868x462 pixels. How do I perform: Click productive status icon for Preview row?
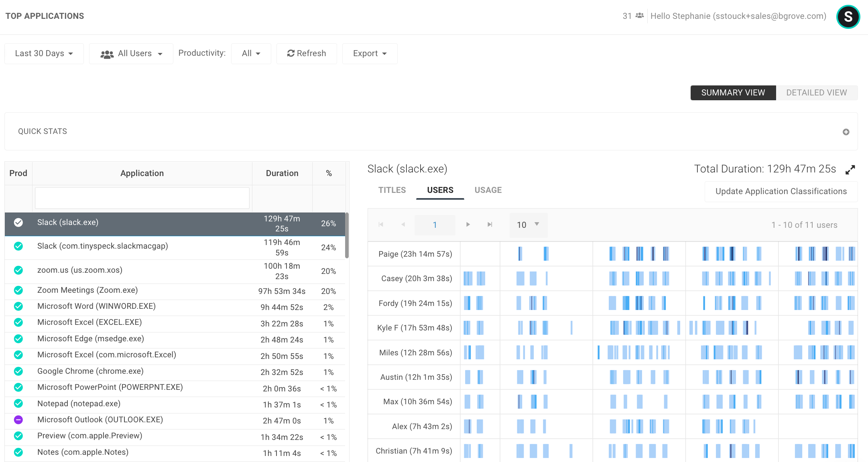18,436
